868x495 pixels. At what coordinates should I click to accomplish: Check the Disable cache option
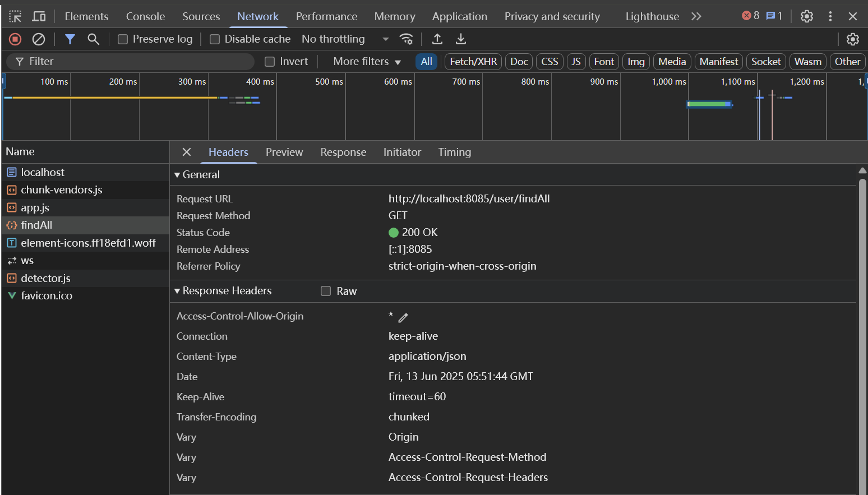215,39
